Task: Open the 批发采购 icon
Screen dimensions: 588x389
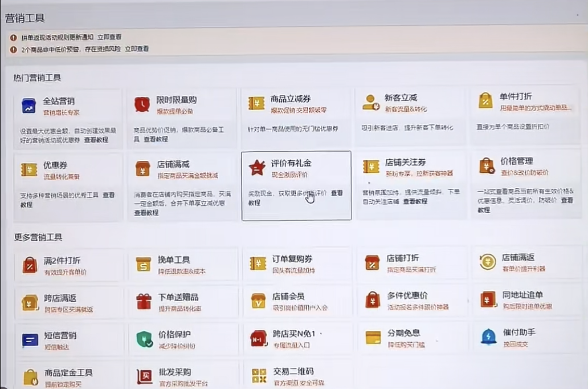Action: [x=144, y=376]
